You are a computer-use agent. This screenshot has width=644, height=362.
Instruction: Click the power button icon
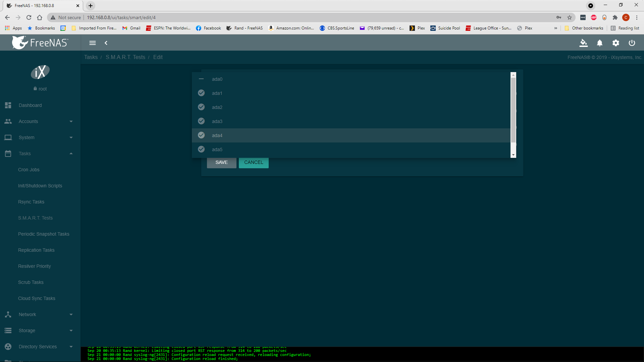[x=632, y=43]
